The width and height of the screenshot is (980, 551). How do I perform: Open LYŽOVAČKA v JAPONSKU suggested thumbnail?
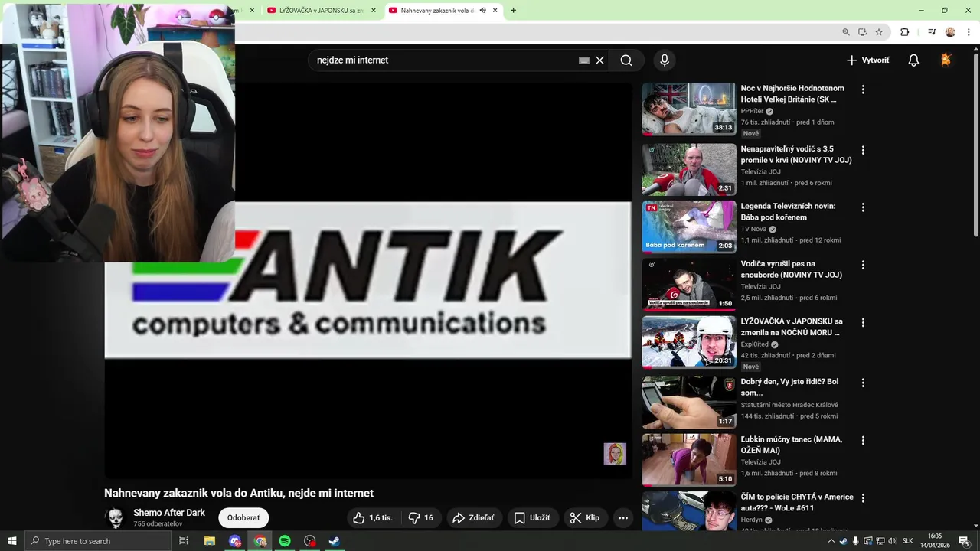[688, 341]
